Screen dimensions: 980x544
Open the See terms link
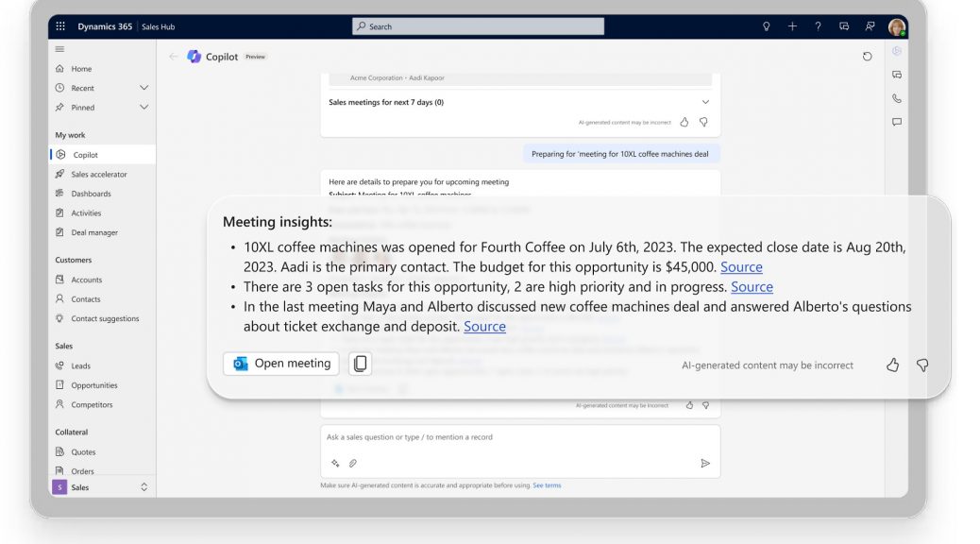pos(547,485)
